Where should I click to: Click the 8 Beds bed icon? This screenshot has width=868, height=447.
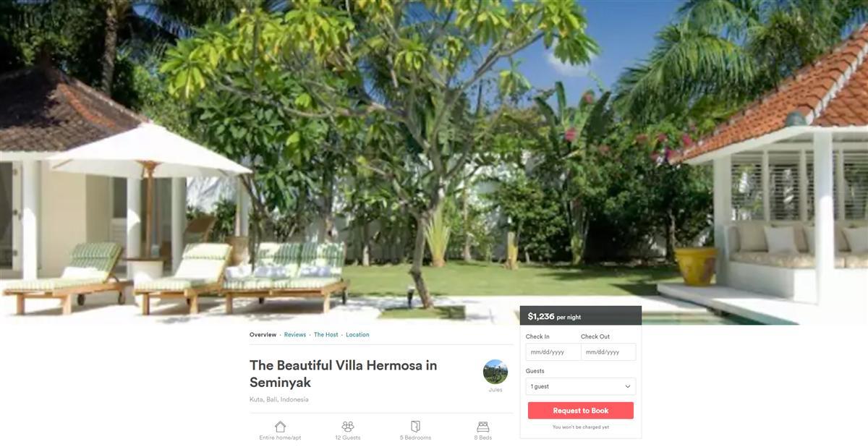[x=483, y=427]
